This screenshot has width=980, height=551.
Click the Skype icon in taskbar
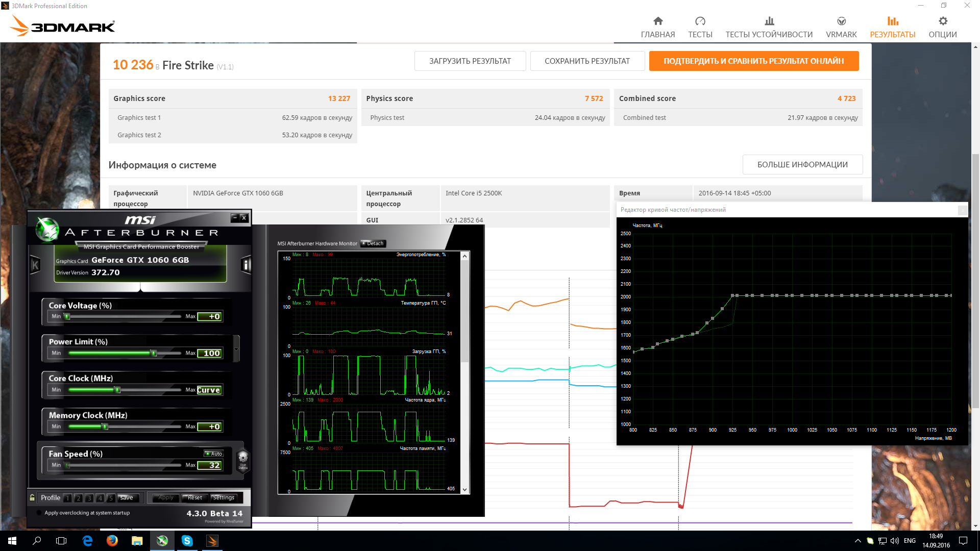187,541
